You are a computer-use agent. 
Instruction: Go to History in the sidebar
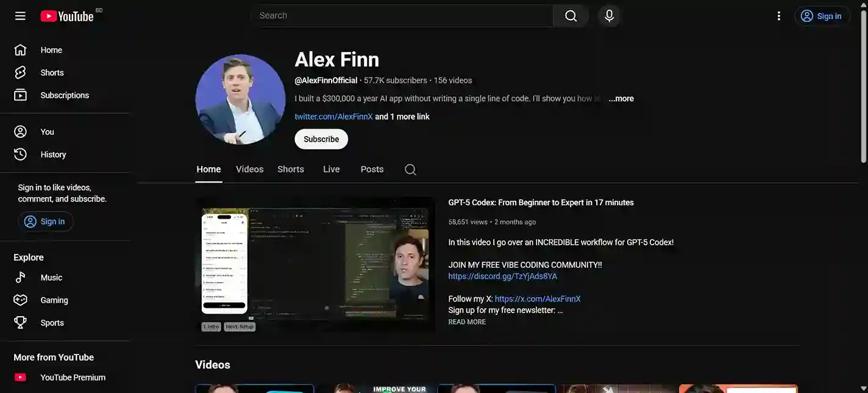click(x=53, y=154)
